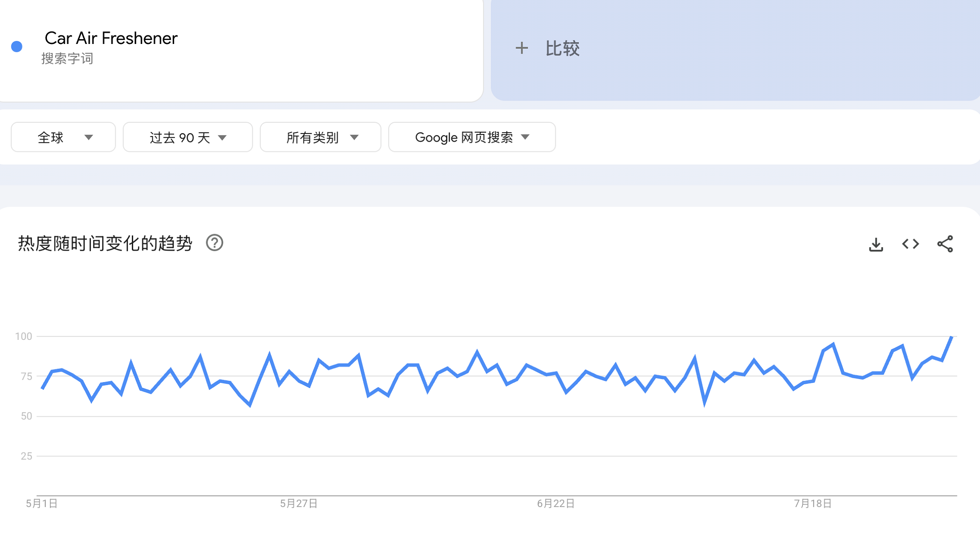The height and width of the screenshot is (560, 980).
Task: Click the 5月27日 date label on axis
Action: pos(299,503)
